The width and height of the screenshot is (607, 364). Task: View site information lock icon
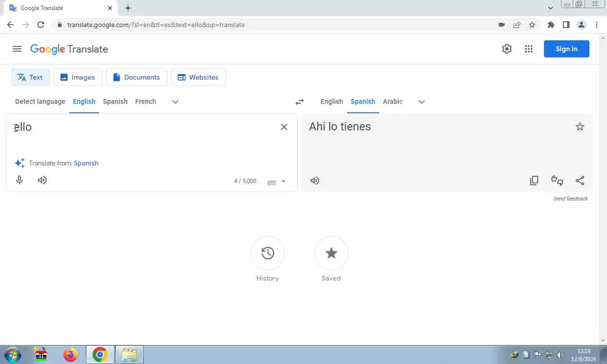60,25
